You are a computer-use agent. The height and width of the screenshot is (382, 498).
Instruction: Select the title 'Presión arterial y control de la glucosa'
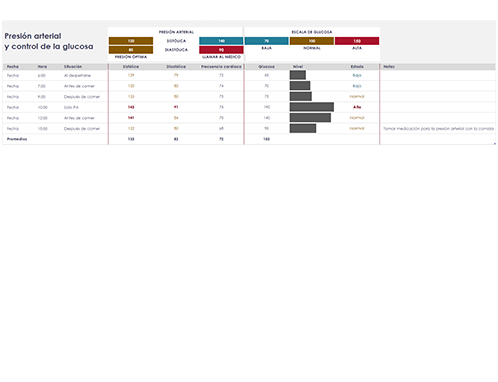tap(49, 41)
